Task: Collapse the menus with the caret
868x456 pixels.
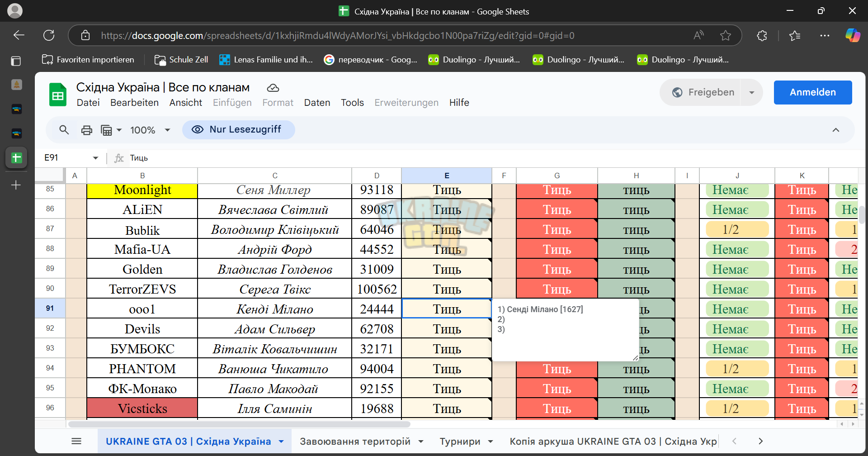Action: click(x=836, y=130)
